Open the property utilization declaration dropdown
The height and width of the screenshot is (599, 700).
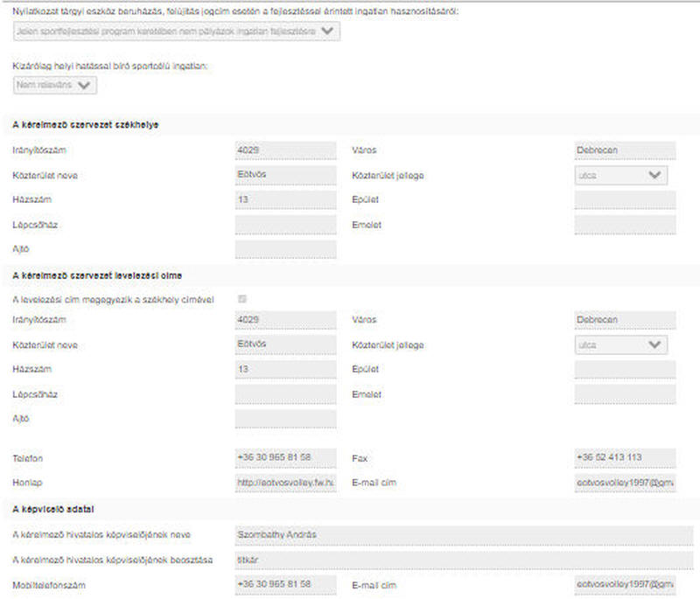click(177, 31)
